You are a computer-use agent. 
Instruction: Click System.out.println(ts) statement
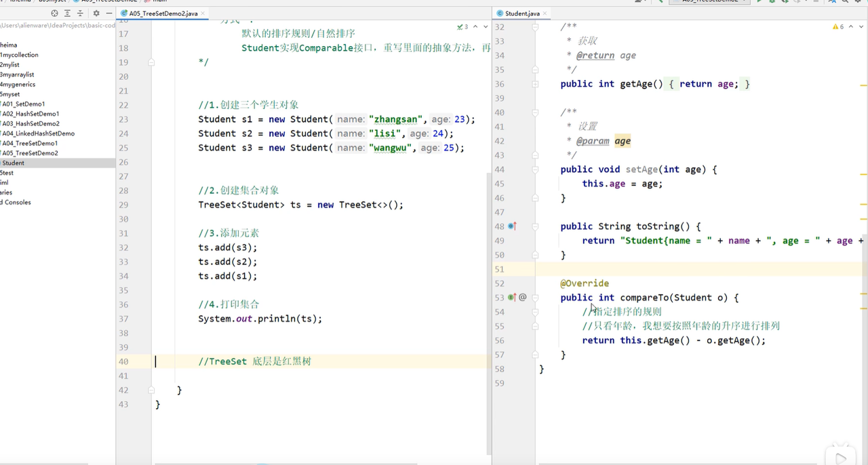260,319
